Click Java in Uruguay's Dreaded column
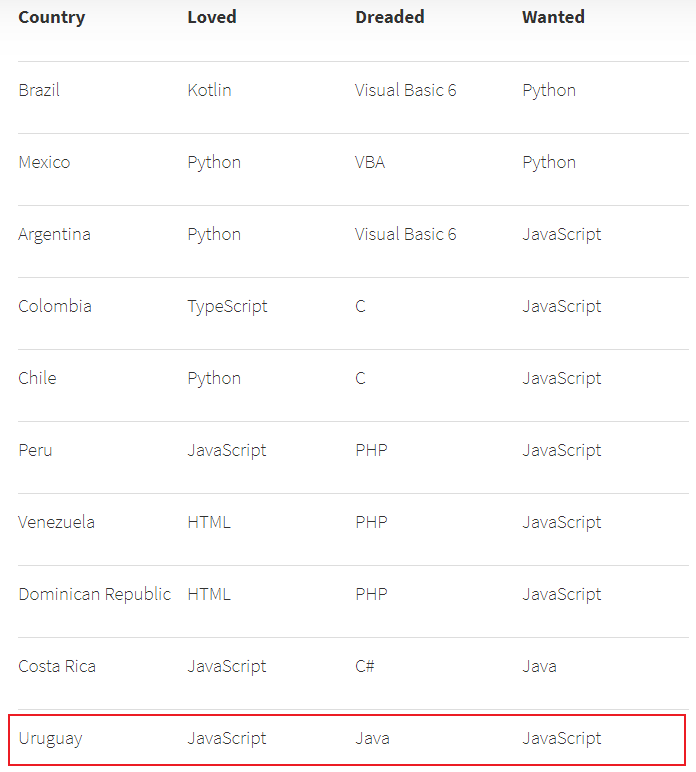 click(372, 738)
